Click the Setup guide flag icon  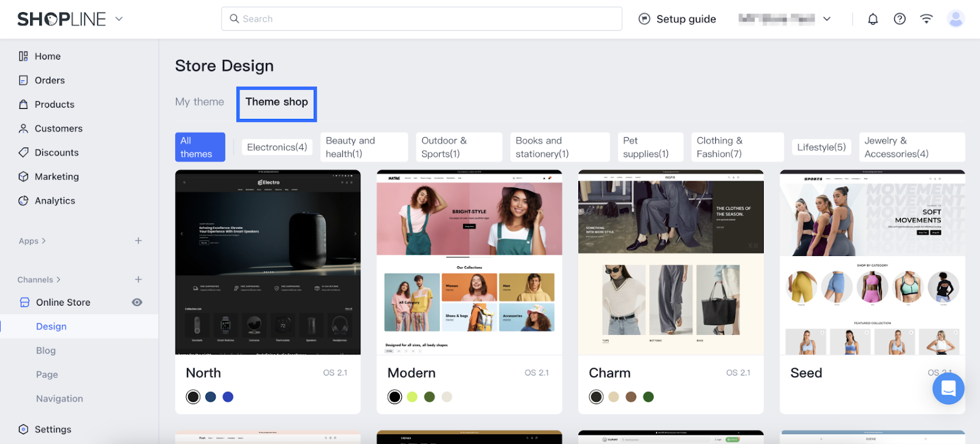[x=644, y=19]
